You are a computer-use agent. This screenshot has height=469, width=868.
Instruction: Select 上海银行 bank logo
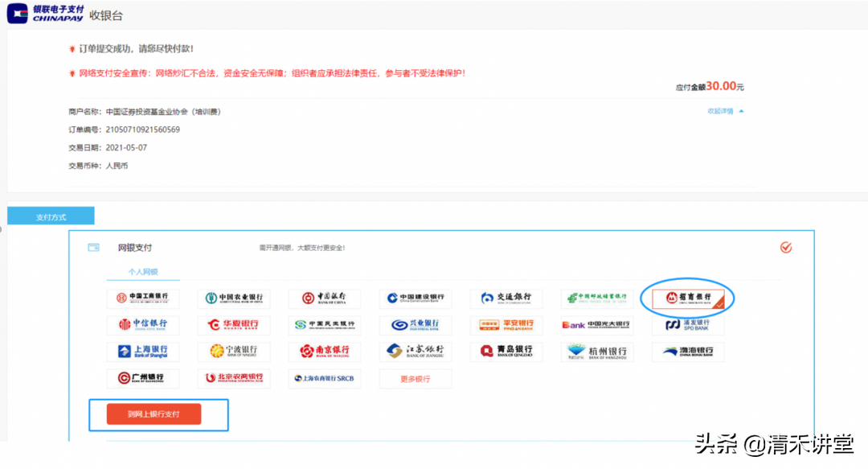pyautogui.click(x=143, y=352)
